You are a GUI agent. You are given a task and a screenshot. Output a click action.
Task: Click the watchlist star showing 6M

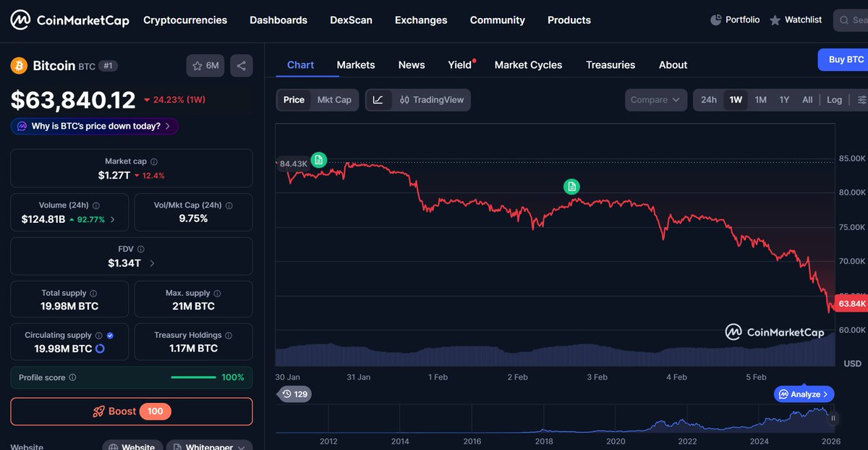(x=205, y=65)
